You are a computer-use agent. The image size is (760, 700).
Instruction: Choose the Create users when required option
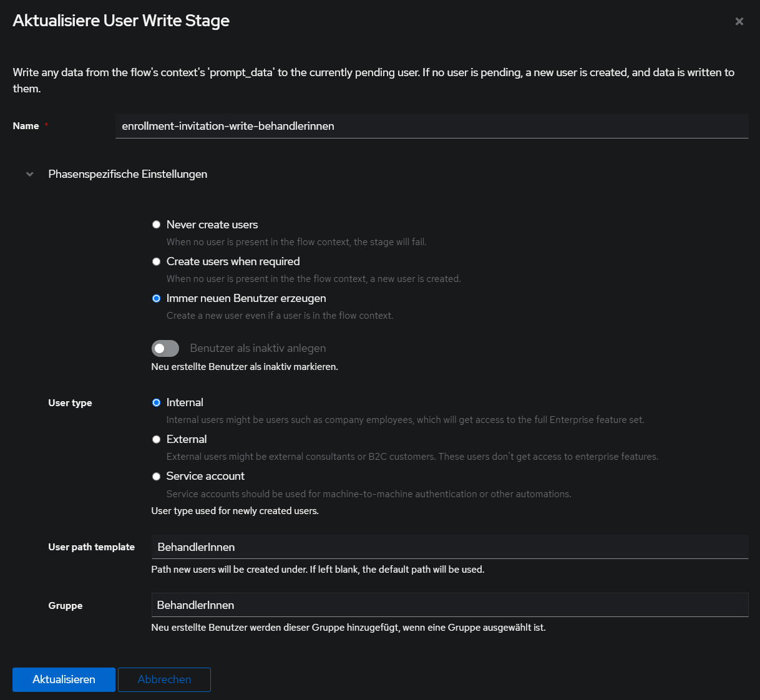pos(157,261)
